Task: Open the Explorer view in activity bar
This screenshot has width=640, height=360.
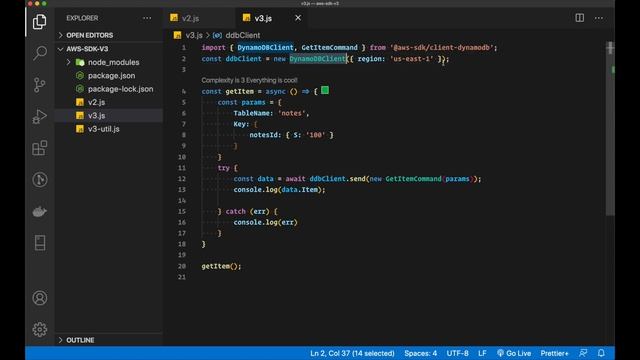Action: [x=40, y=21]
